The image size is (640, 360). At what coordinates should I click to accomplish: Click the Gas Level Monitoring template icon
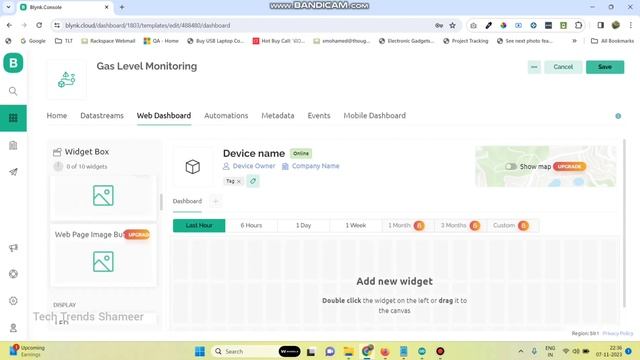[67, 80]
